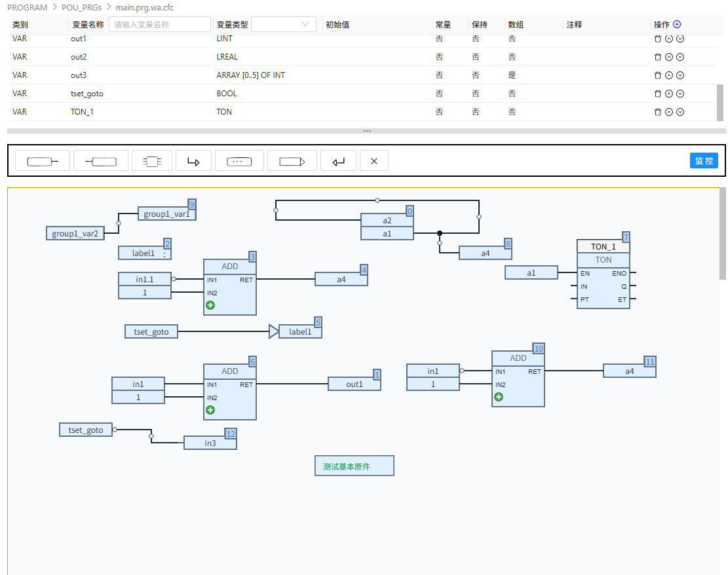Move the out3 variable up

pyautogui.click(x=669, y=75)
